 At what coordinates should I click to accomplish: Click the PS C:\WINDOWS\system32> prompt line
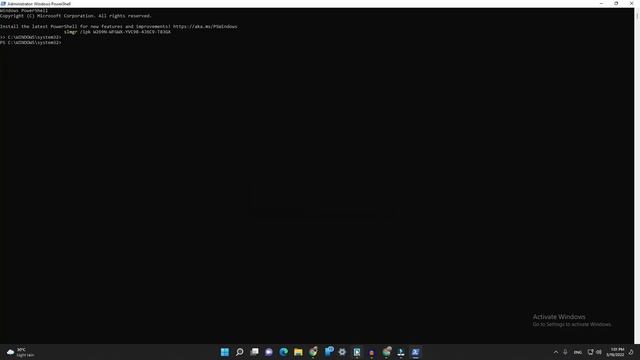(31, 42)
